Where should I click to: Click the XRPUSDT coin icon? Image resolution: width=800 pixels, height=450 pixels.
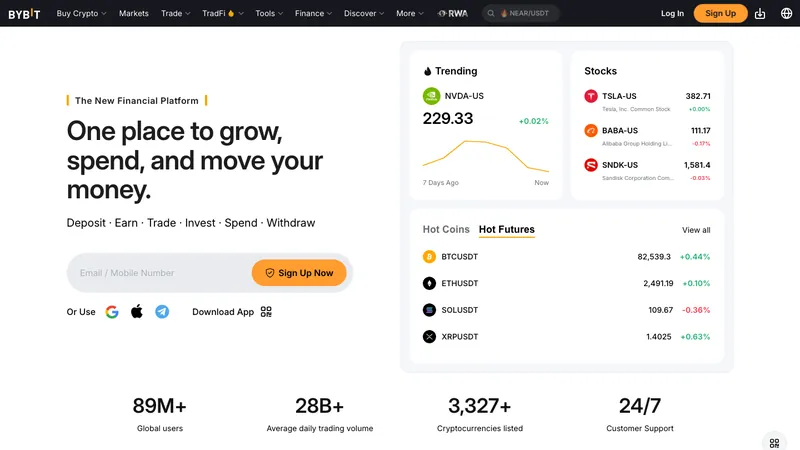click(429, 337)
